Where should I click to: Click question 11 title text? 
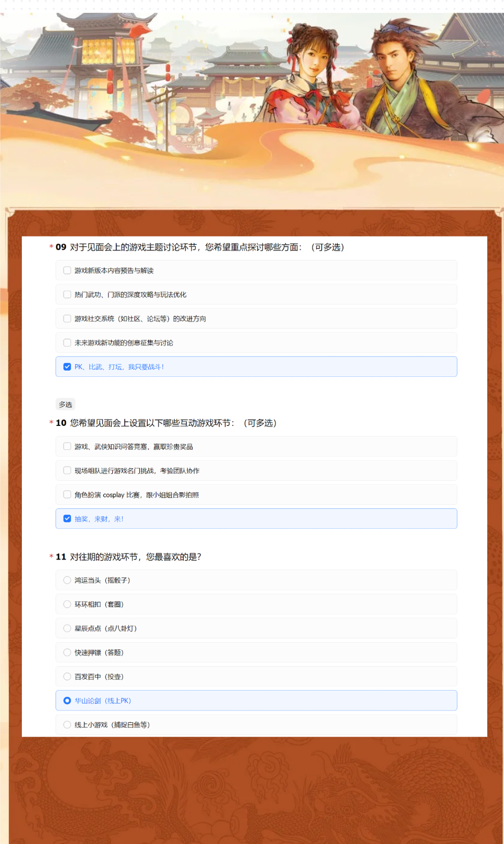click(136, 557)
